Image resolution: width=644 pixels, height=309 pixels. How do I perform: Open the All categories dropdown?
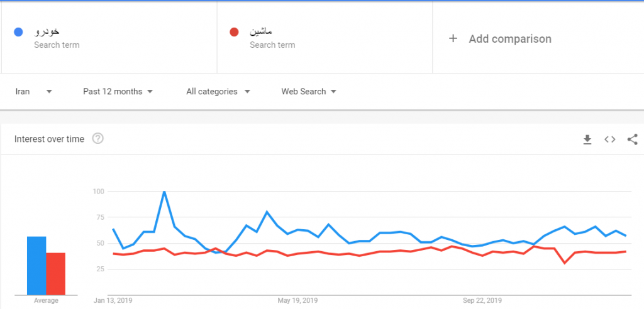218,92
